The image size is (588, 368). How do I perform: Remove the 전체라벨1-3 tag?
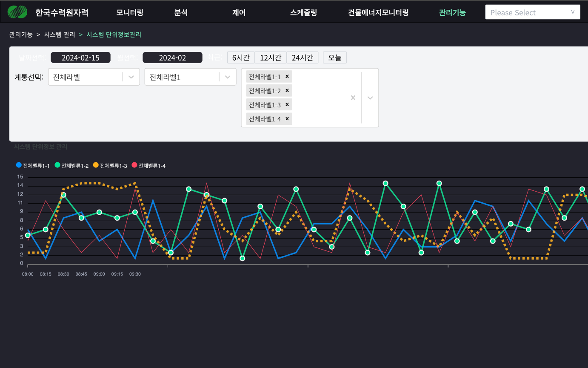coord(287,105)
